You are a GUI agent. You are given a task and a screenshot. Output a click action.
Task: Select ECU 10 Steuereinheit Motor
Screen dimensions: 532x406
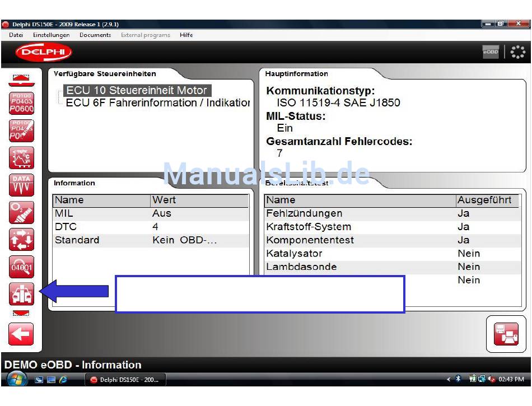(137, 90)
